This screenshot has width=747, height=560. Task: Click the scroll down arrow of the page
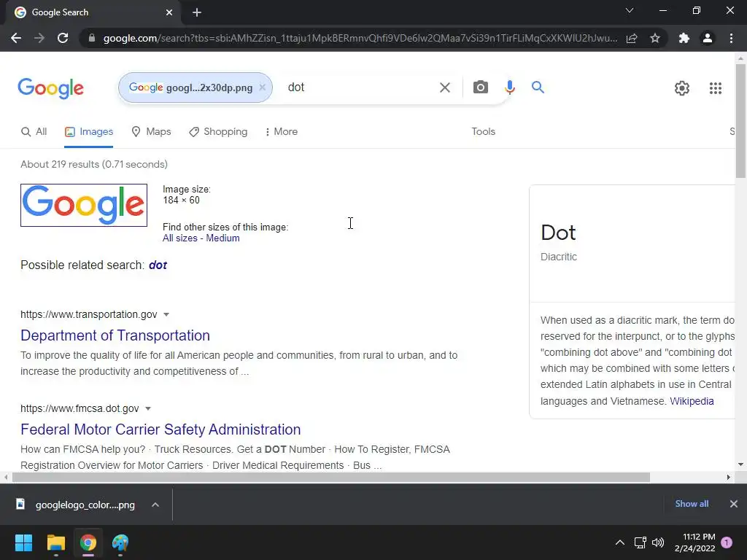point(740,464)
